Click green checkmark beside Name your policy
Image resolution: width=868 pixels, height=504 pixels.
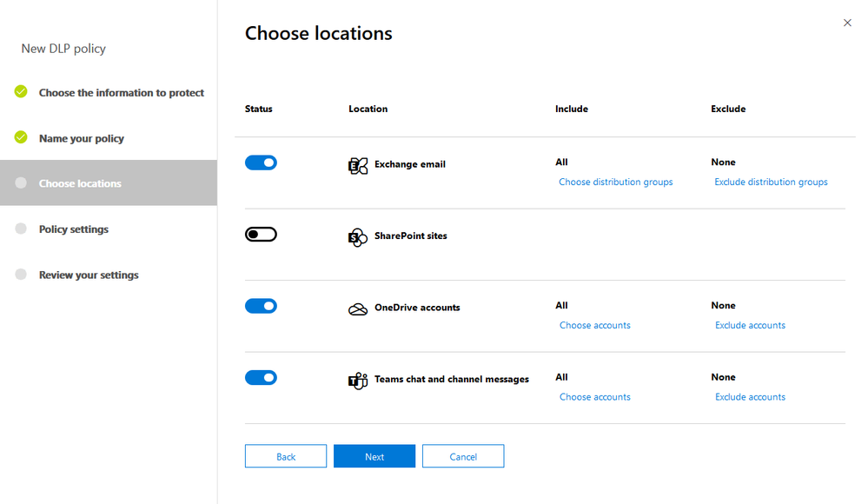(x=21, y=136)
